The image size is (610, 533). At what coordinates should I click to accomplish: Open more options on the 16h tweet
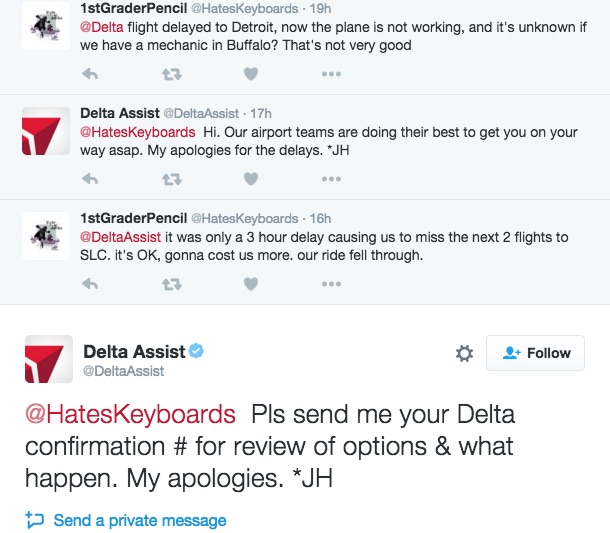point(331,284)
